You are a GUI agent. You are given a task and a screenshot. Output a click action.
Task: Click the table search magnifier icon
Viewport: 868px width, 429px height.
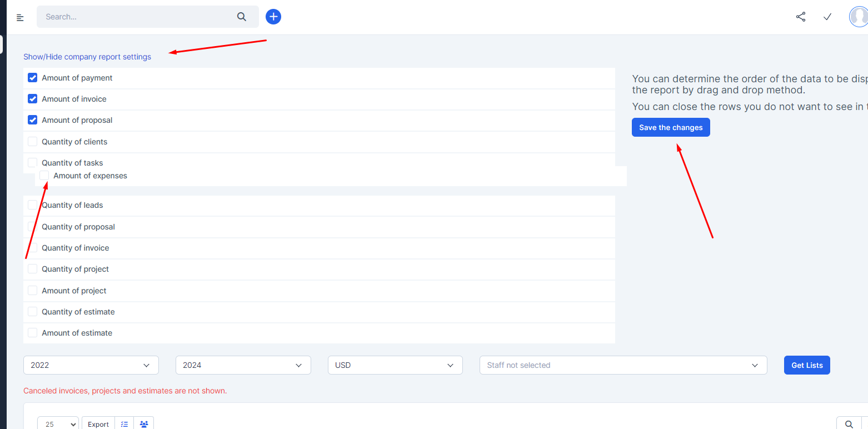(849, 424)
